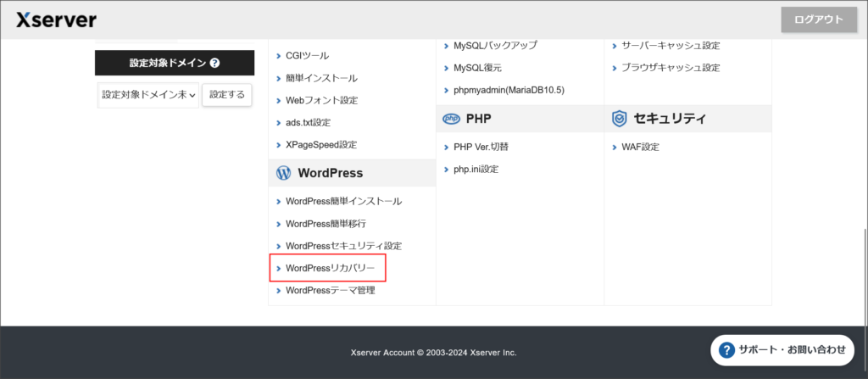Open WordPressテーマ管理 link
This screenshot has height=379, width=868.
330,290
